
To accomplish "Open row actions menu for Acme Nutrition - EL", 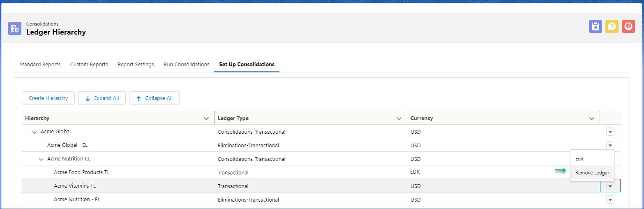I will [x=610, y=200].
